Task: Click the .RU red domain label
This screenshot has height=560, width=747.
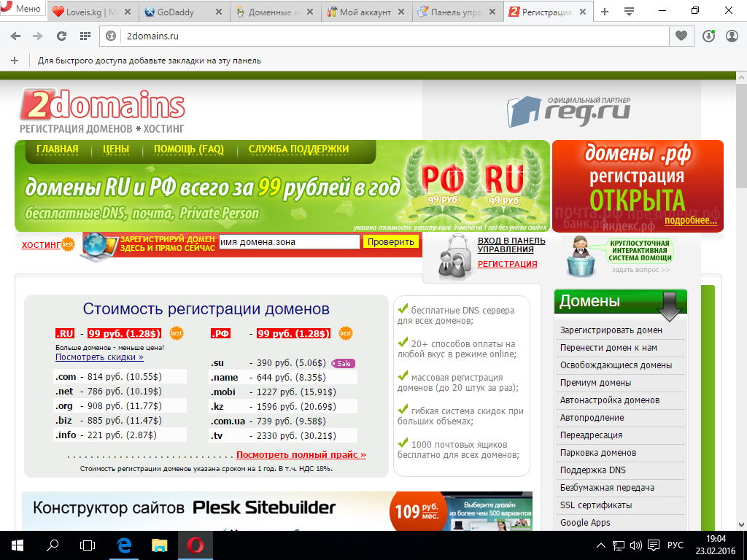Action: tap(65, 333)
